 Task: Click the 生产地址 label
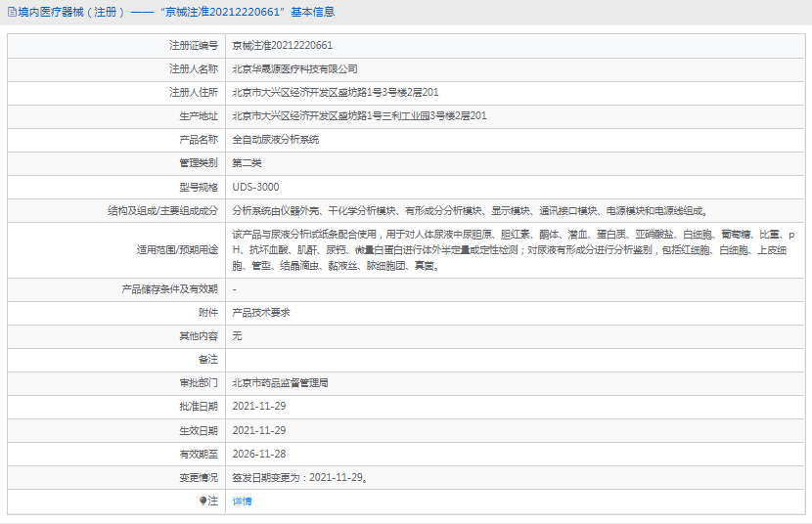tap(199, 116)
